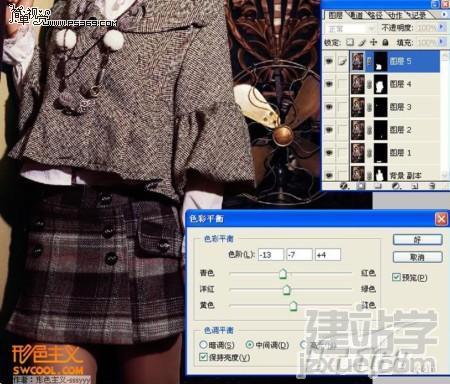Click the lock all padlock icon
The width and height of the screenshot is (450, 384).
[x=385, y=42]
